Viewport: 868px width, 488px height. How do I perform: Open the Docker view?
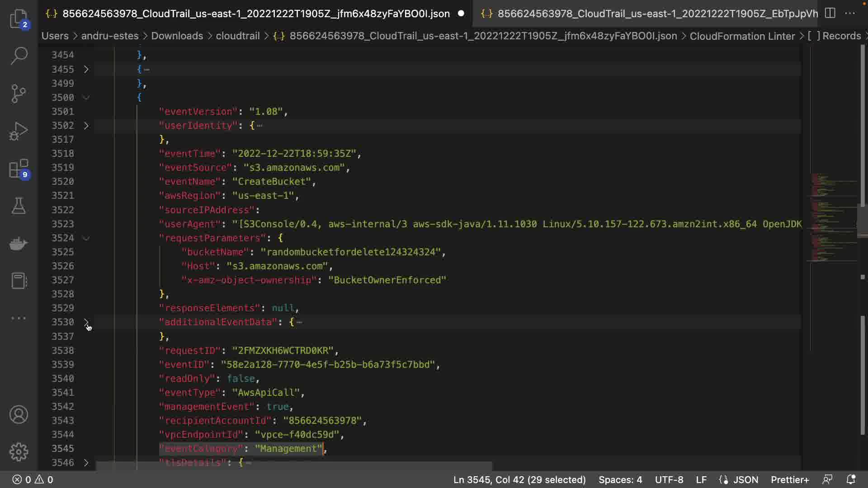point(19,244)
